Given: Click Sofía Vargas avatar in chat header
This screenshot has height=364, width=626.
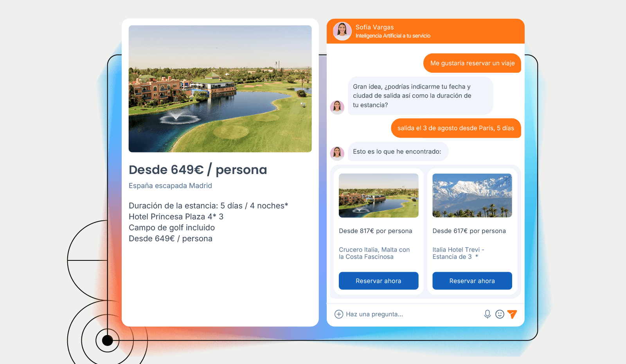Looking at the screenshot, I should point(342,31).
